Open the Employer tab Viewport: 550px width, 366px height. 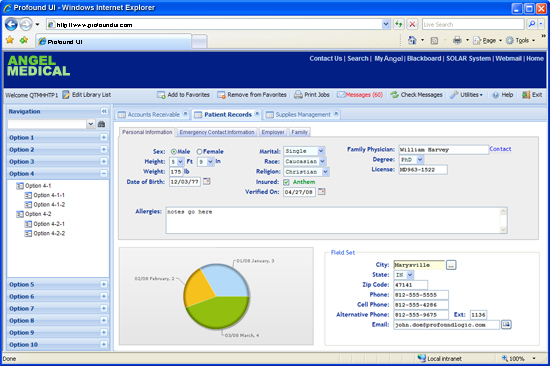click(x=273, y=132)
